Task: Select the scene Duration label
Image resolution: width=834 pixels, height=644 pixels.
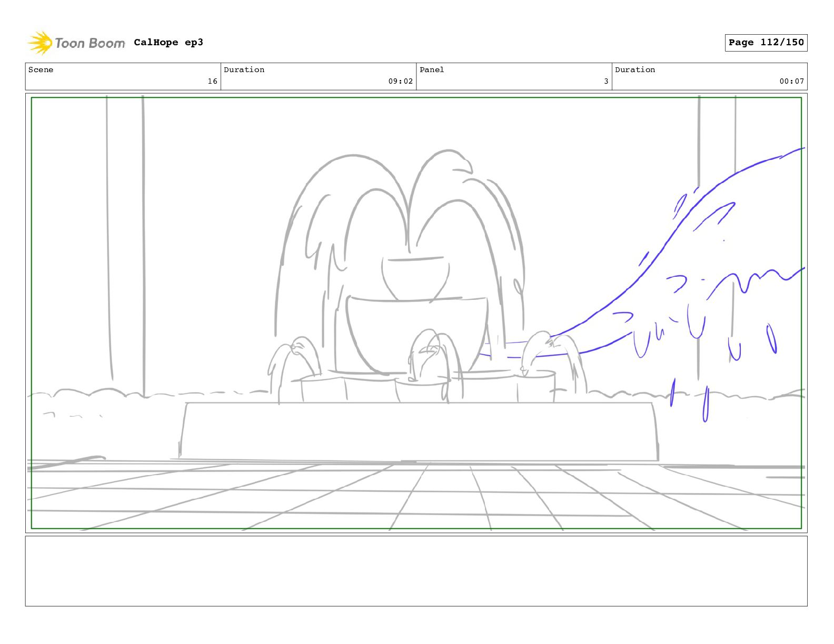Action: pos(244,70)
